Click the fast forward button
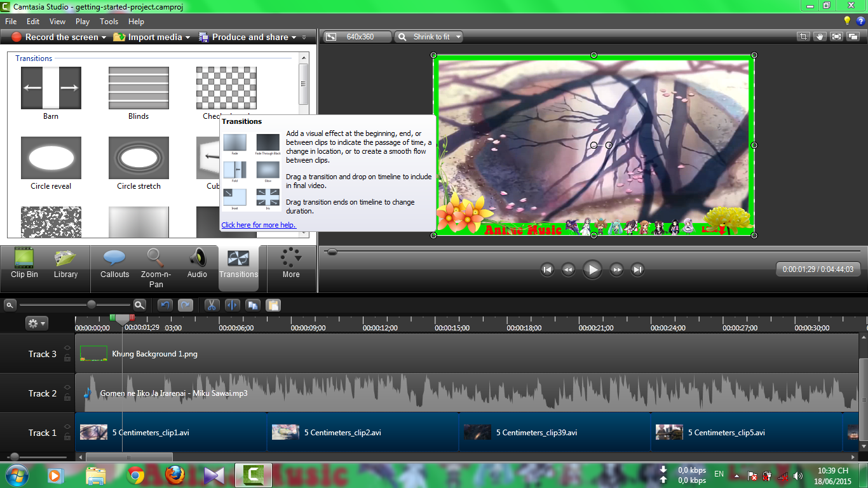 [616, 269]
